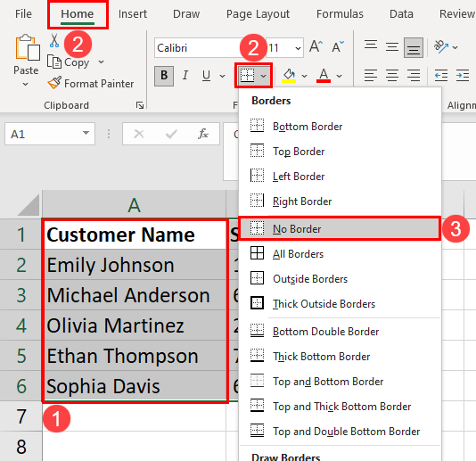Click the Cut scissors icon
The width and height of the screenshot is (476, 461).
click(54, 41)
